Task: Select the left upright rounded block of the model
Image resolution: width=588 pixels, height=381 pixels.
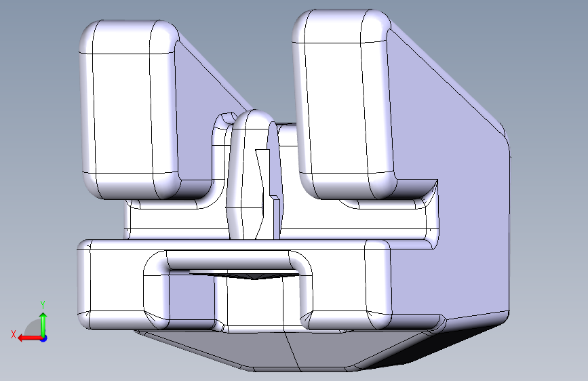Action: (130, 110)
